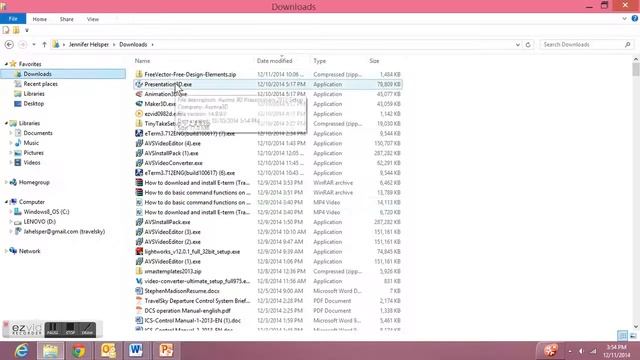Screen dimensions: 640x360
Task: Open Windows8_OS (C:) drive
Action: (46, 212)
